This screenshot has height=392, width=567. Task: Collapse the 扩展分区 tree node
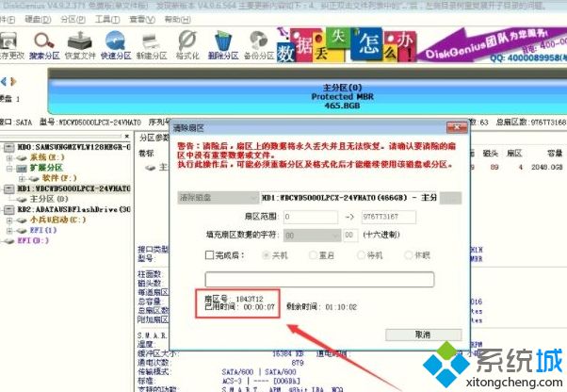[x=9, y=168]
